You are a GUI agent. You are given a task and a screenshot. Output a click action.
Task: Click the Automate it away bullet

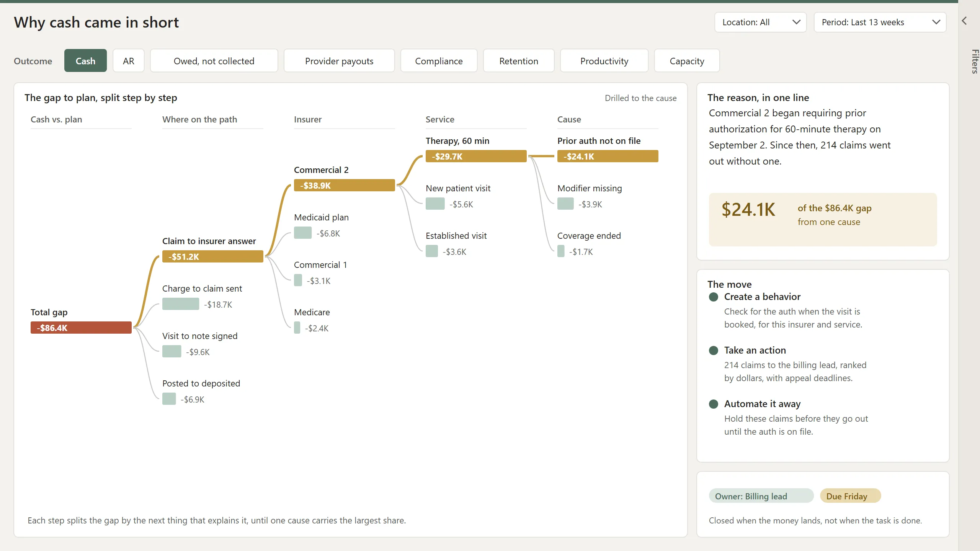pyautogui.click(x=714, y=404)
